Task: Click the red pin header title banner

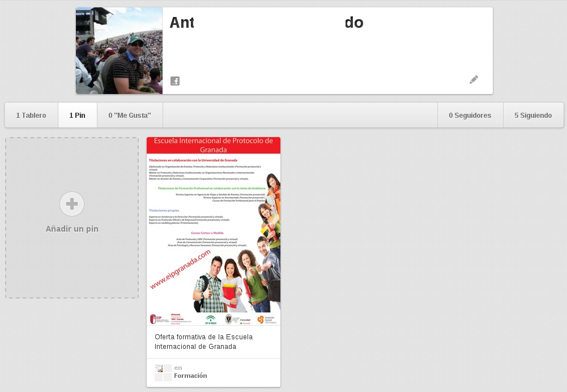Action: (214, 145)
